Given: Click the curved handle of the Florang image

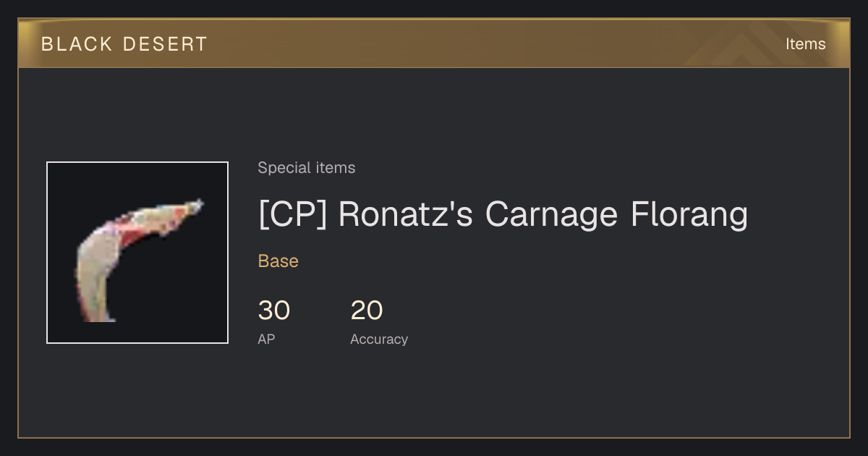Looking at the screenshot, I should [94, 282].
